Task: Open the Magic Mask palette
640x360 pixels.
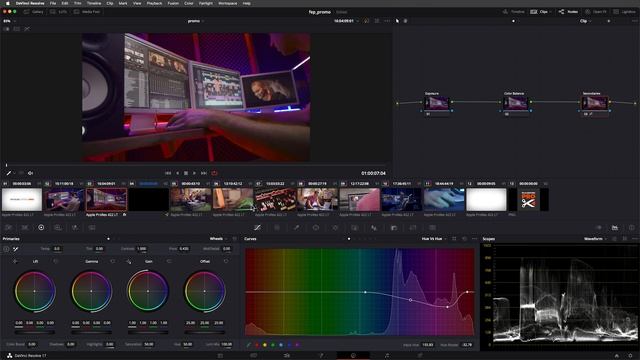Action: click(355, 227)
